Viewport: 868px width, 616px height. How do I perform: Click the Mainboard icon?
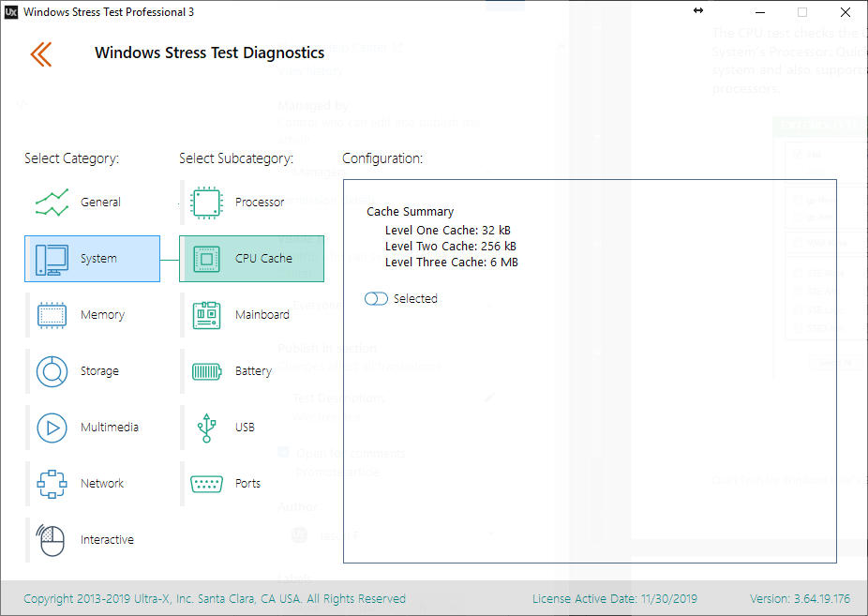pyautogui.click(x=206, y=315)
